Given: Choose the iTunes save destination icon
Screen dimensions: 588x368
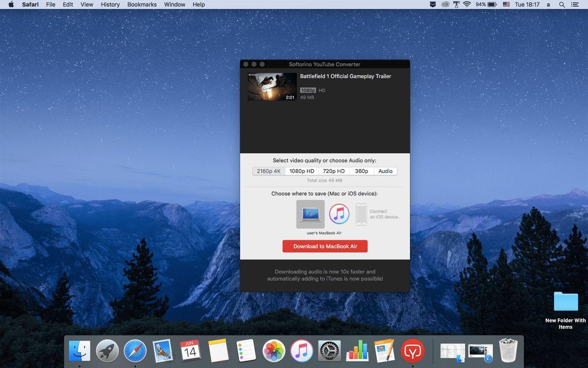Looking at the screenshot, I should [x=339, y=214].
